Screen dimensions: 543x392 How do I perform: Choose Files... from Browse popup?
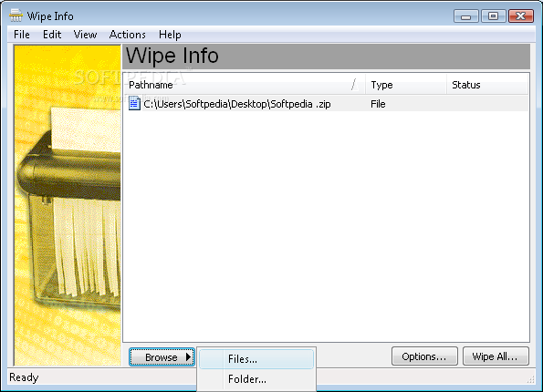pyautogui.click(x=256, y=359)
